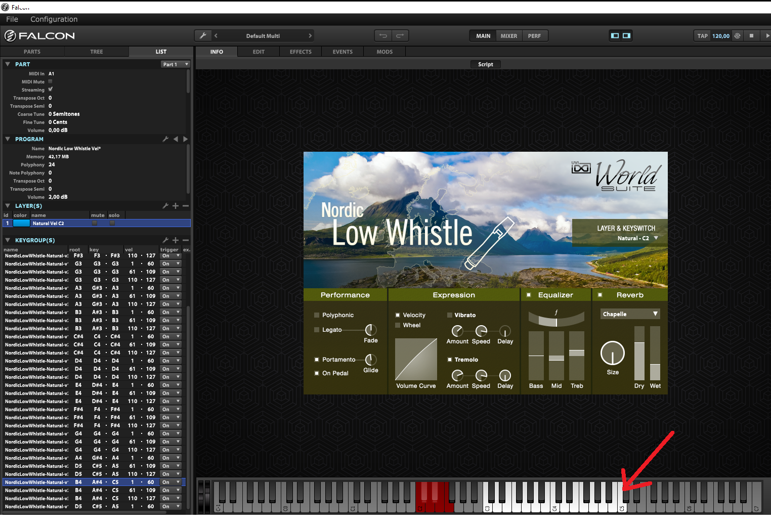Open the Chapelle reverb type dropdown
Viewport: 771px width, 532px height.
point(630,314)
